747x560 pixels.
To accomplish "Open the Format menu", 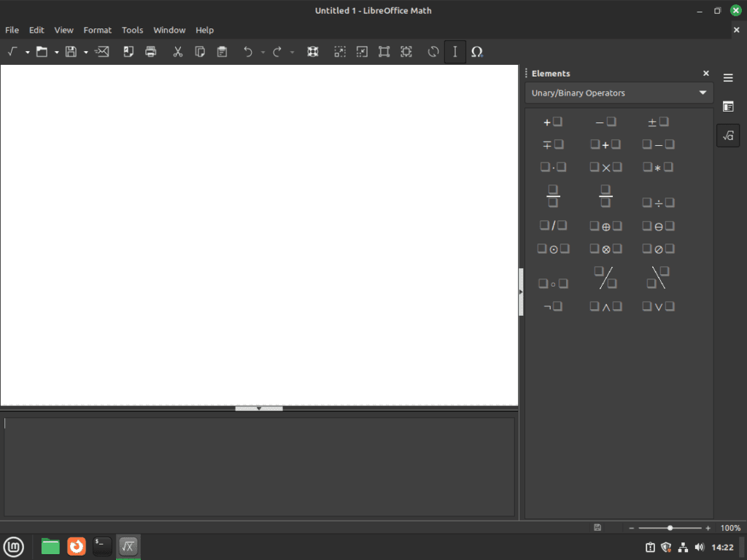I will click(x=97, y=30).
